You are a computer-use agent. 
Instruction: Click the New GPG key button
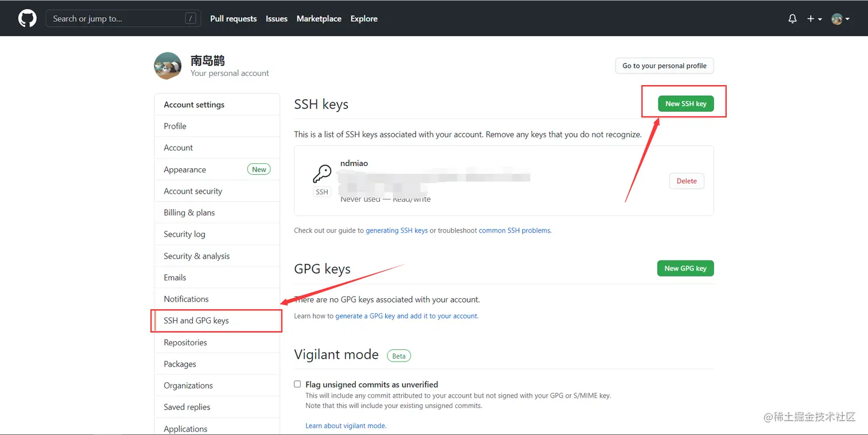click(x=685, y=268)
